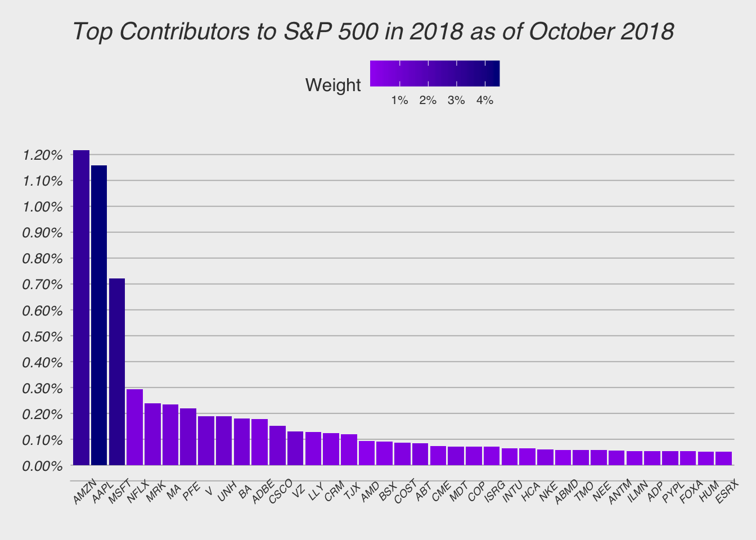This screenshot has height=540, width=756.
Task: Click the AAPL bar
Action: [99, 315]
